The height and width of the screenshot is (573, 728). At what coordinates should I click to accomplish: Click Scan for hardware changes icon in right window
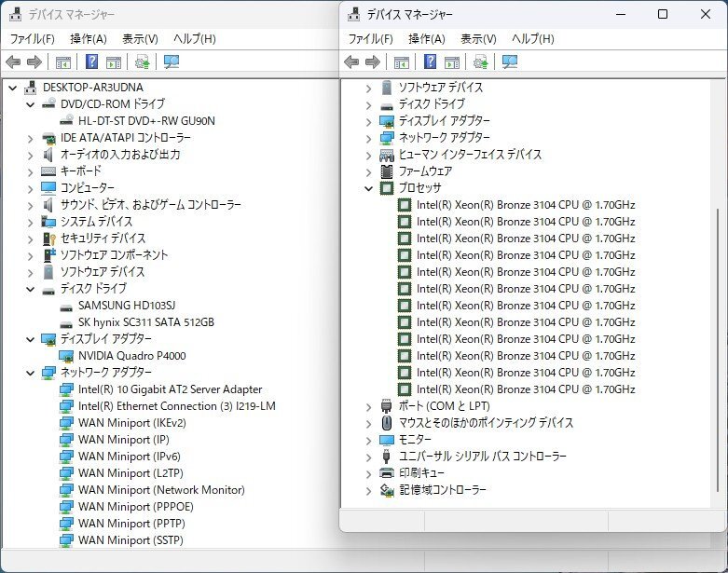510,61
